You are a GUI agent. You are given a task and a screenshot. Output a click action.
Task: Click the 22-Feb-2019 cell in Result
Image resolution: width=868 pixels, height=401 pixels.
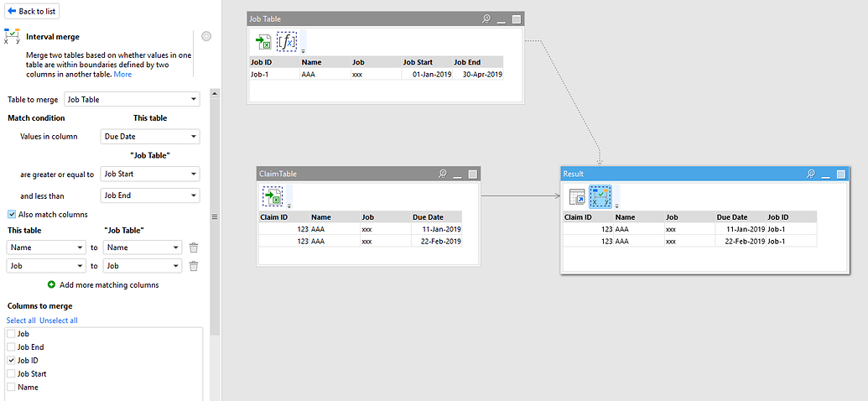741,241
